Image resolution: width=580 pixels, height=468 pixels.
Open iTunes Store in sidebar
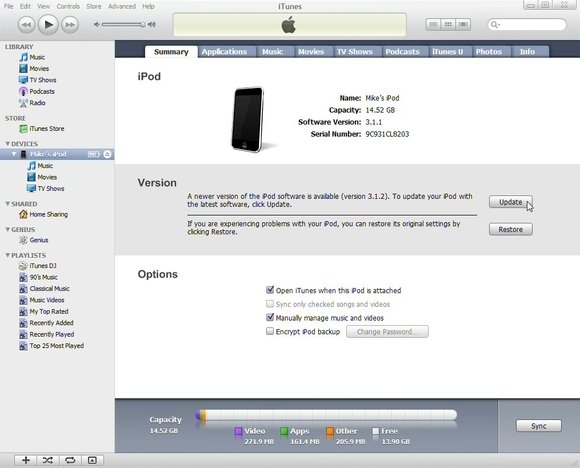click(41, 129)
